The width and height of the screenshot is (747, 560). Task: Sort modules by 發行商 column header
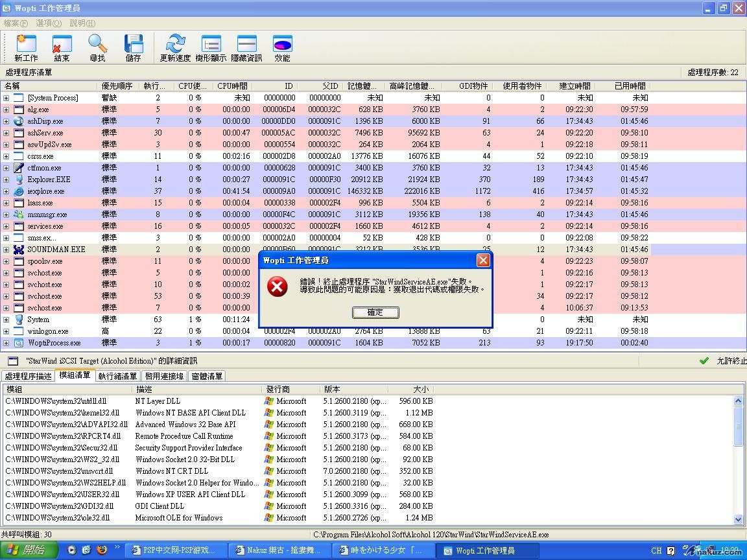pos(291,390)
